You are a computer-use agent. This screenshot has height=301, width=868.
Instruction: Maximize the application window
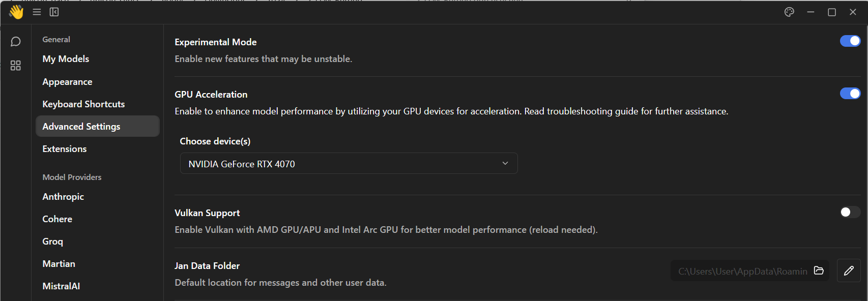832,12
